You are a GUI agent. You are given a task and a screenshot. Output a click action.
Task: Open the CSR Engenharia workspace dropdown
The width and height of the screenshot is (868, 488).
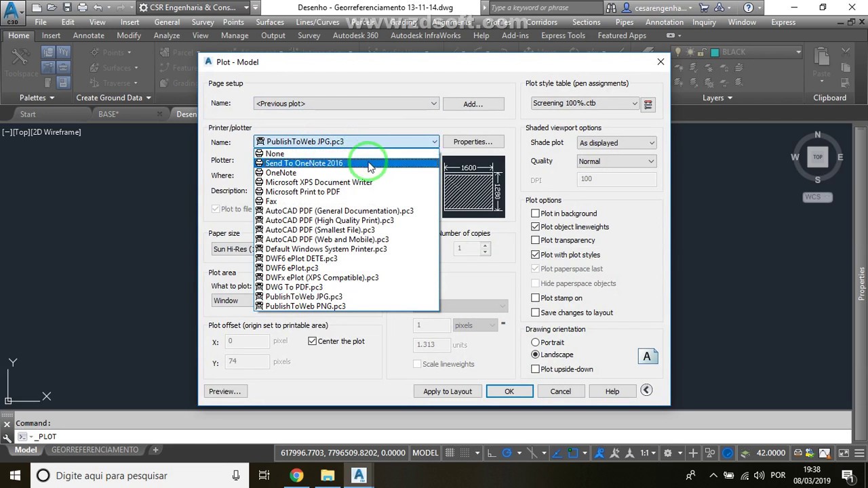tap(192, 8)
